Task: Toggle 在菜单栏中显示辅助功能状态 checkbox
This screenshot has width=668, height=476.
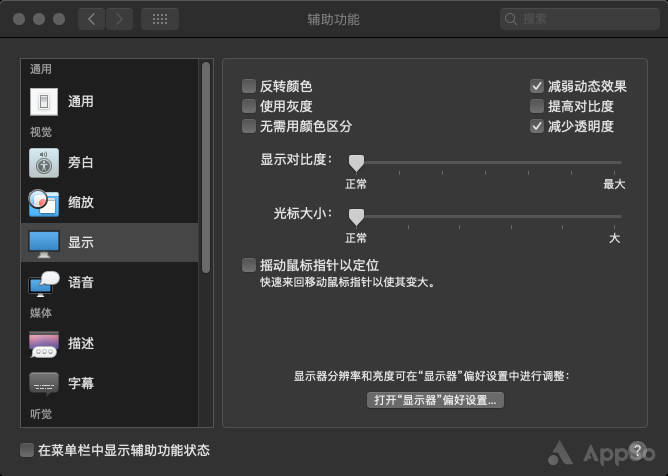Action: tap(27, 450)
